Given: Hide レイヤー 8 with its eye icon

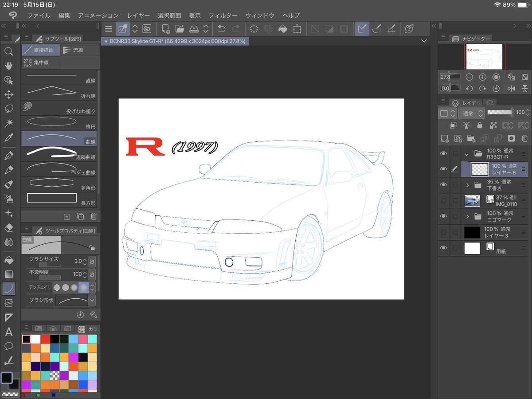Looking at the screenshot, I should tap(443, 169).
